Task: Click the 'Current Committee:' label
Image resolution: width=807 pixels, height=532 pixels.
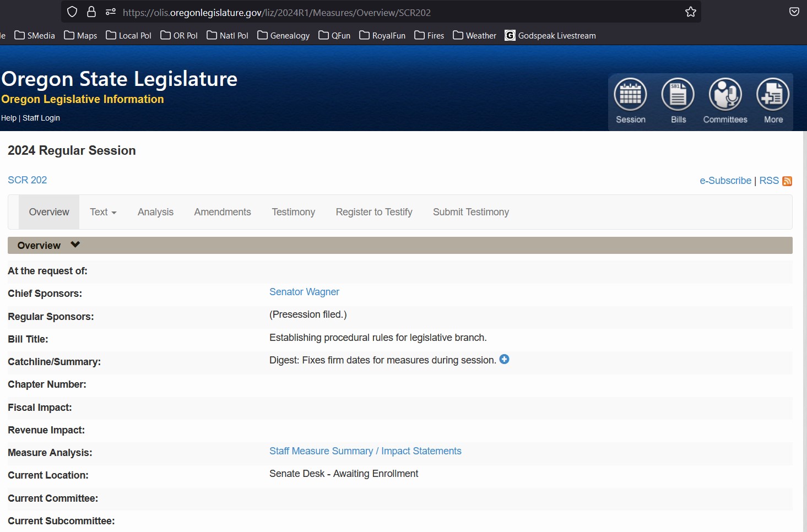Action: pos(53,498)
